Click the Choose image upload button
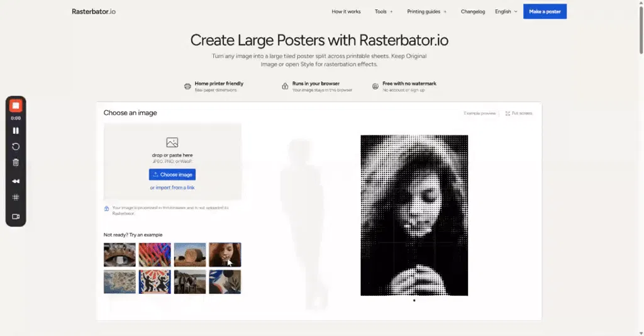 tap(172, 174)
